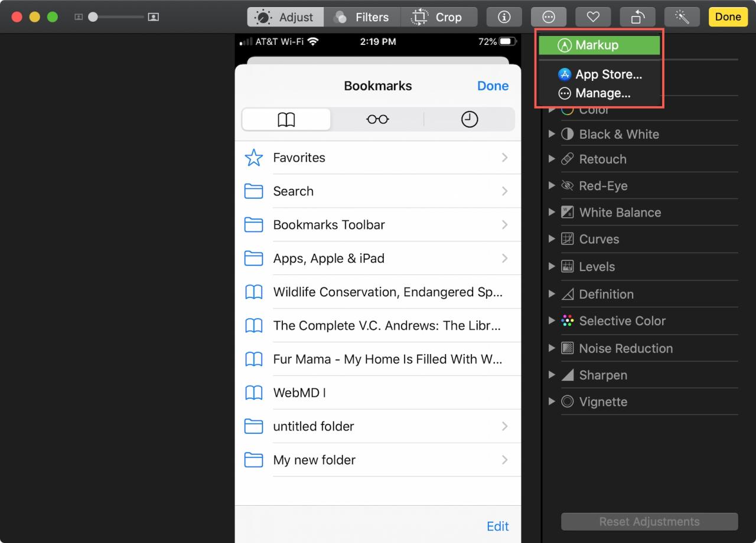The height and width of the screenshot is (543, 756).
Task: Click the Info button in toolbar
Action: tap(504, 17)
